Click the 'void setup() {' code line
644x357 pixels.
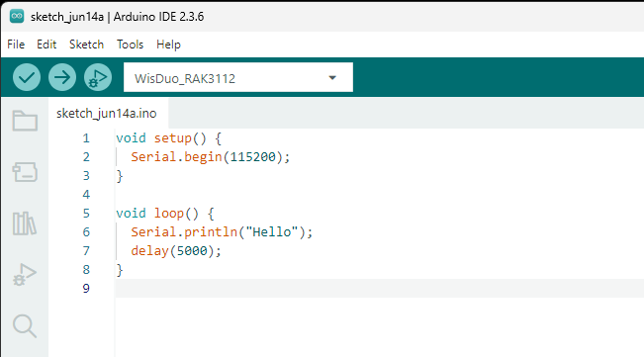(169, 138)
